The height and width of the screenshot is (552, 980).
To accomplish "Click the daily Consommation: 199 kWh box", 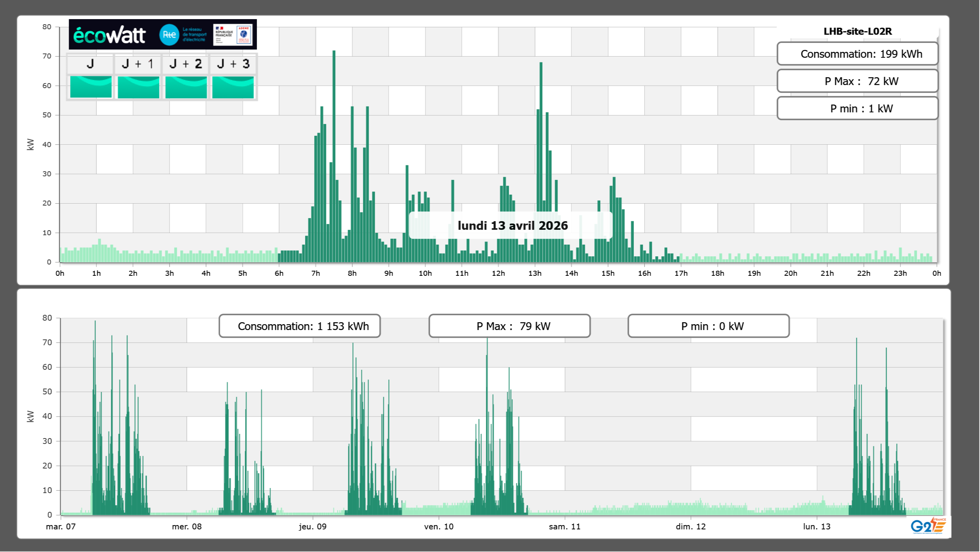I will click(x=857, y=54).
